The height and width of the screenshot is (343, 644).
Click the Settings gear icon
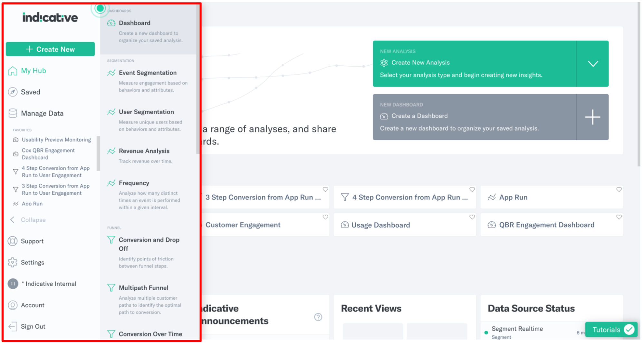[x=13, y=262]
